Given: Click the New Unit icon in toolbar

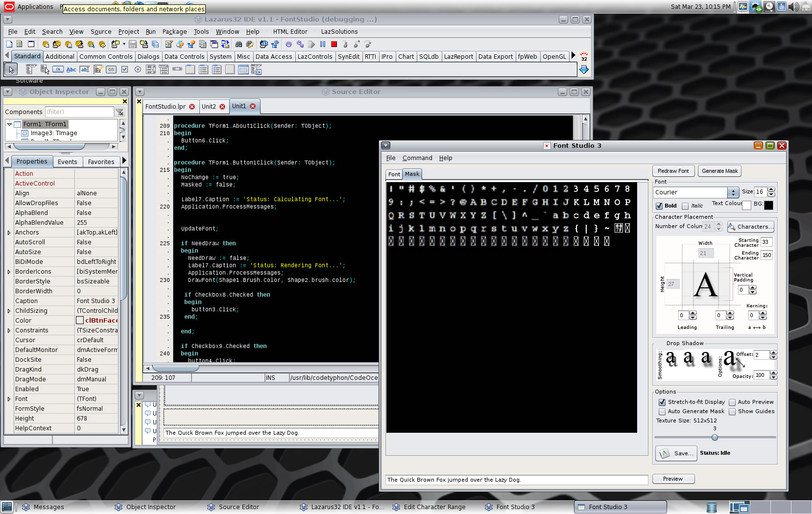Looking at the screenshot, I should 20,44.
